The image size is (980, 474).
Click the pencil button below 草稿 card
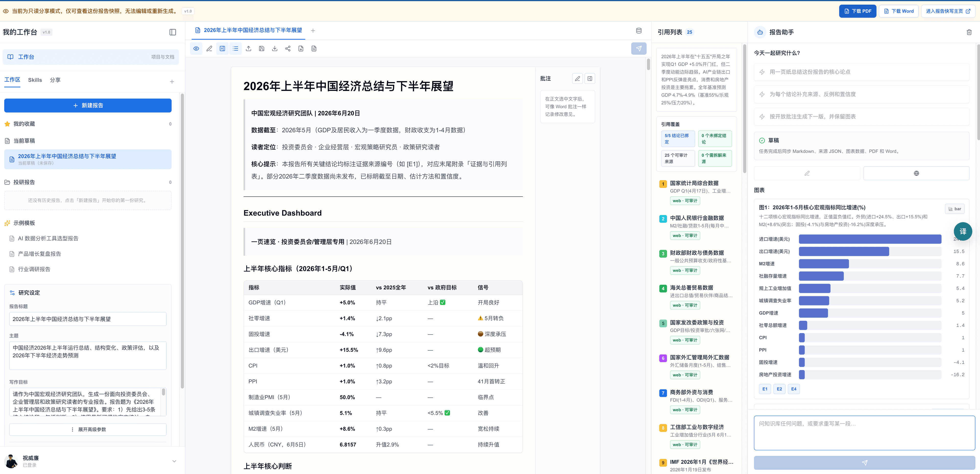pyautogui.click(x=806, y=173)
